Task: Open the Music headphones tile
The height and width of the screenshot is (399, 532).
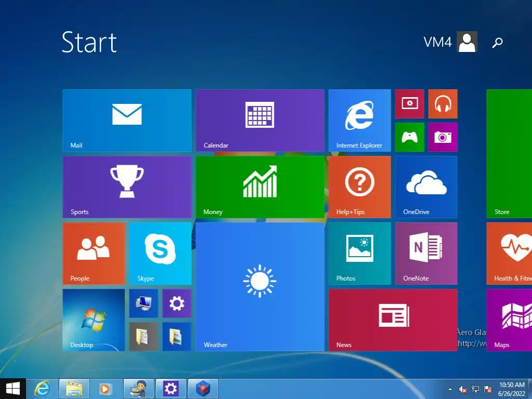Action: [443, 104]
